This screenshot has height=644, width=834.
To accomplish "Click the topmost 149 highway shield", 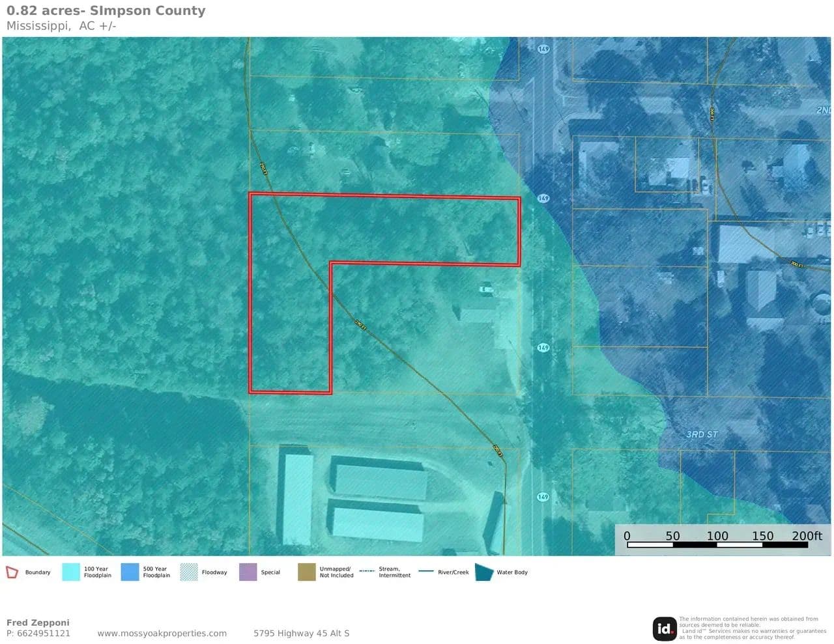I will click(x=543, y=49).
